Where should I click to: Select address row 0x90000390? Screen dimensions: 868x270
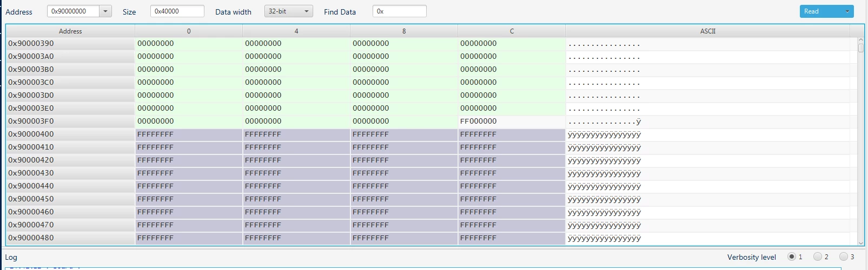click(70, 44)
